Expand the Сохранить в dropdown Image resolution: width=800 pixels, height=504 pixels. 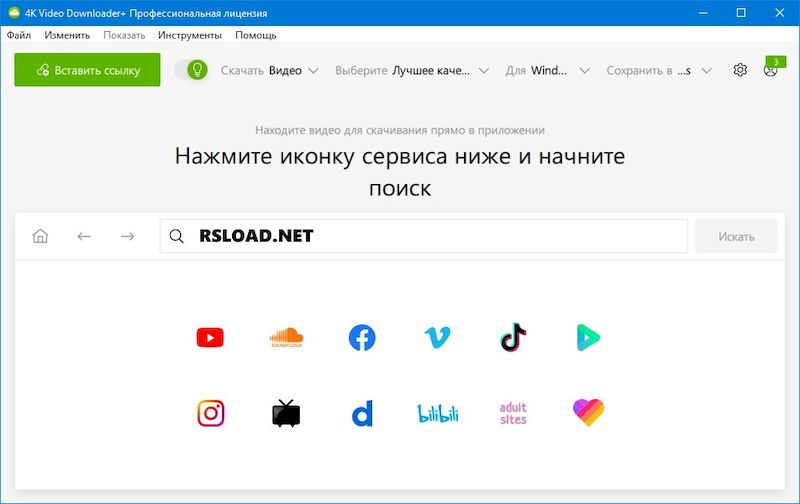(659, 70)
